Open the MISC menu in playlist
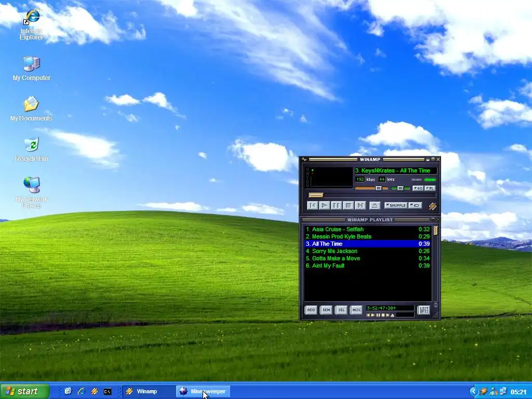 [x=356, y=310]
